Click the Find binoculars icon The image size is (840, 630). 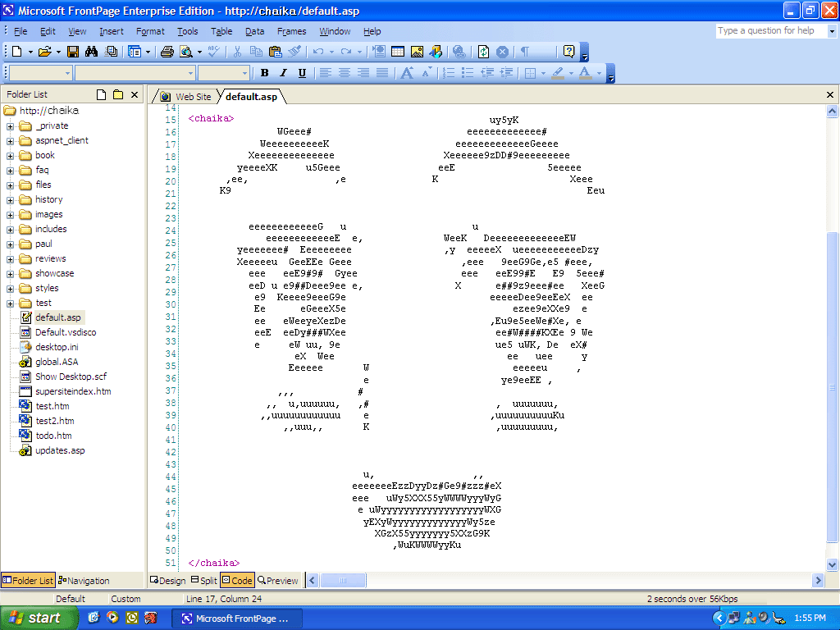(x=92, y=52)
